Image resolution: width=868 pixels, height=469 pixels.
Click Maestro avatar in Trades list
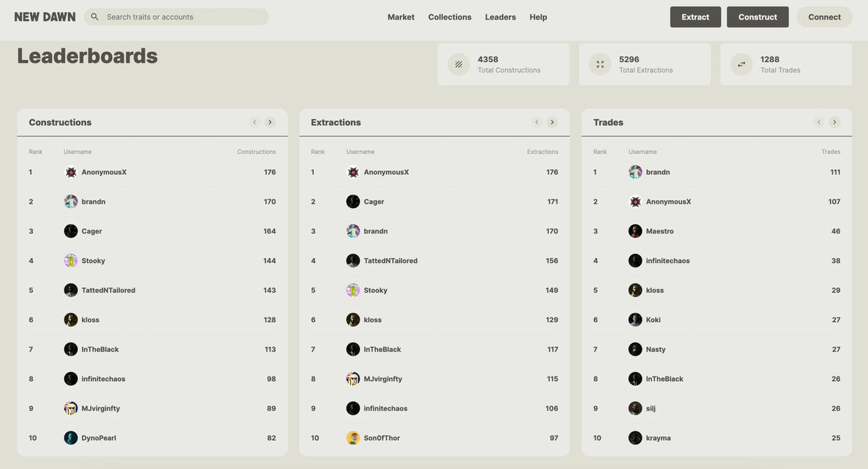pyautogui.click(x=635, y=231)
